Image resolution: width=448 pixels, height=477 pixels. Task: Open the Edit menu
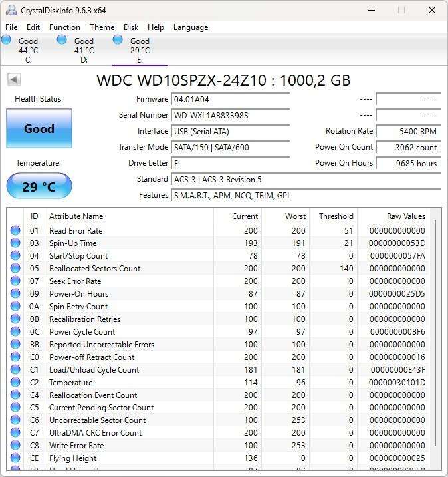(x=33, y=27)
